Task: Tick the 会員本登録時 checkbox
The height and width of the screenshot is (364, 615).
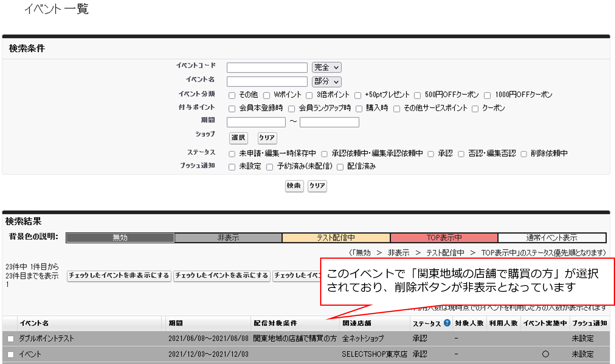Action: [232, 109]
